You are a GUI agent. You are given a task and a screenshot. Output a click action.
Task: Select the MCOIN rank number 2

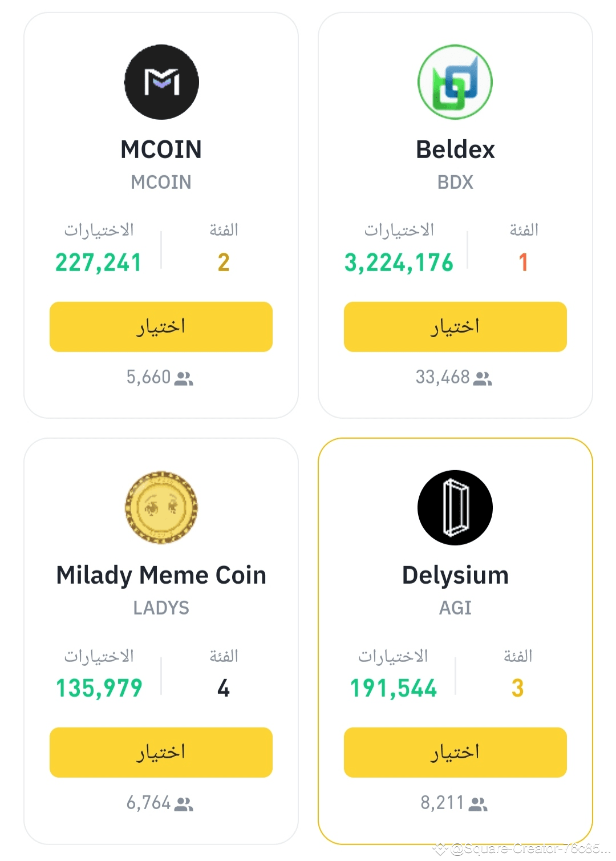pos(224,262)
